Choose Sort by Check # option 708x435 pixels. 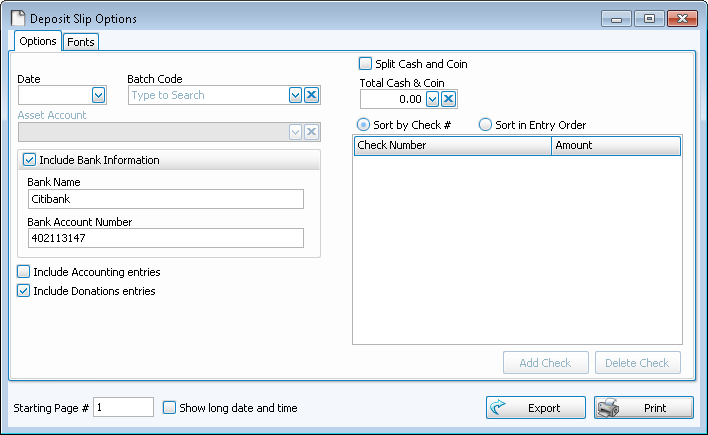click(x=363, y=125)
